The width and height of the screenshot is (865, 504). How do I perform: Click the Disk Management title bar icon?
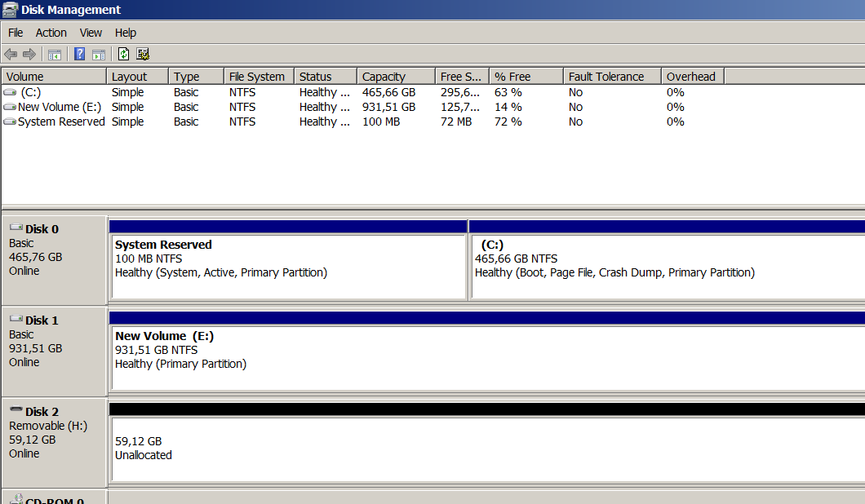(x=10, y=9)
